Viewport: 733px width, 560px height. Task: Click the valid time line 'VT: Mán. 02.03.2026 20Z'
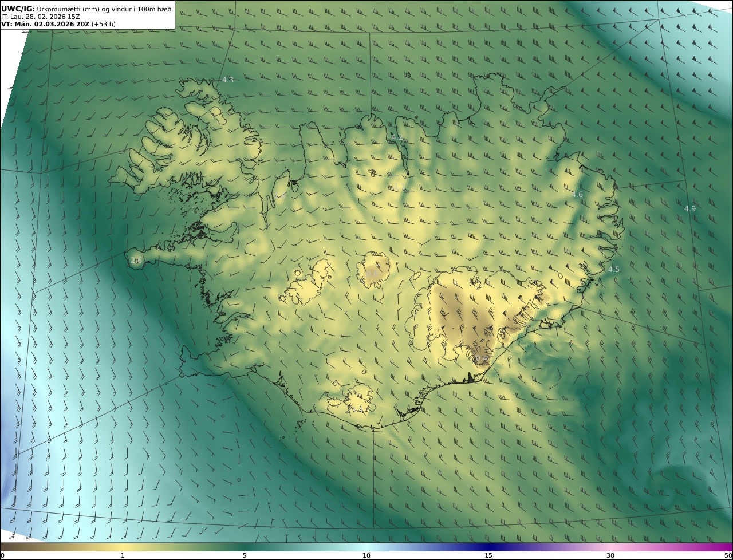pos(45,24)
